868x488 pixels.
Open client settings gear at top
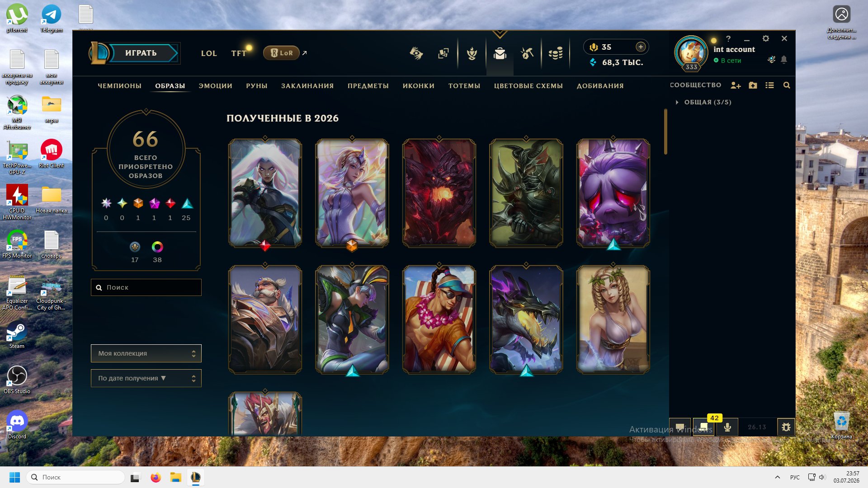click(x=765, y=39)
